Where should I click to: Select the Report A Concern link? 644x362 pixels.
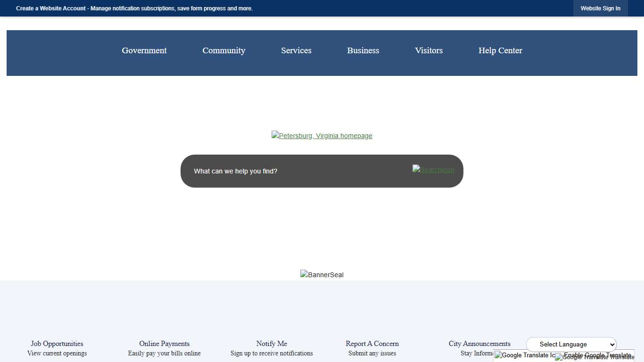tap(372, 344)
